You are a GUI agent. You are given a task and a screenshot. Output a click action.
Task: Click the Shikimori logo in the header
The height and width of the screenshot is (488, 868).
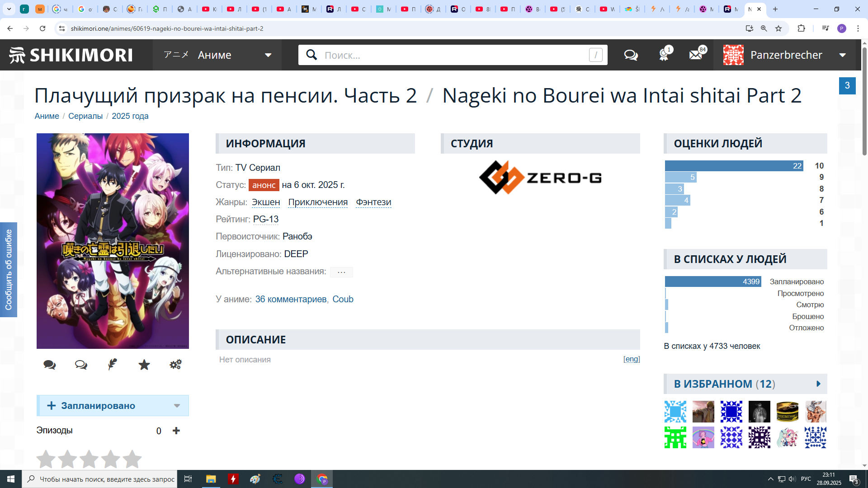71,55
